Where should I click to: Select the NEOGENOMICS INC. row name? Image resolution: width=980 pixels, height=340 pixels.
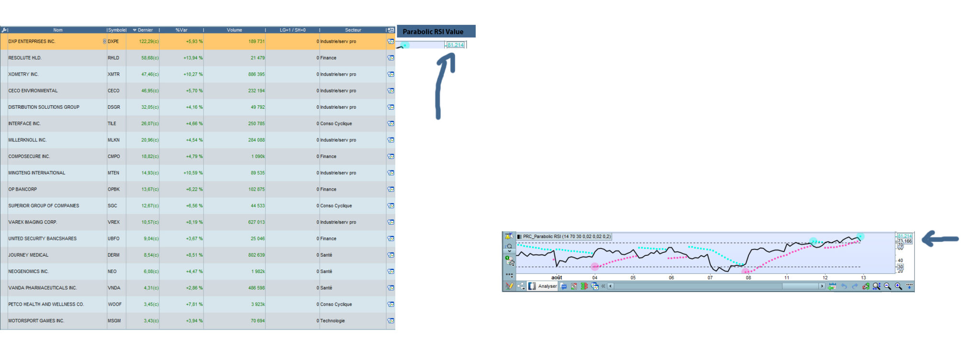tap(28, 272)
